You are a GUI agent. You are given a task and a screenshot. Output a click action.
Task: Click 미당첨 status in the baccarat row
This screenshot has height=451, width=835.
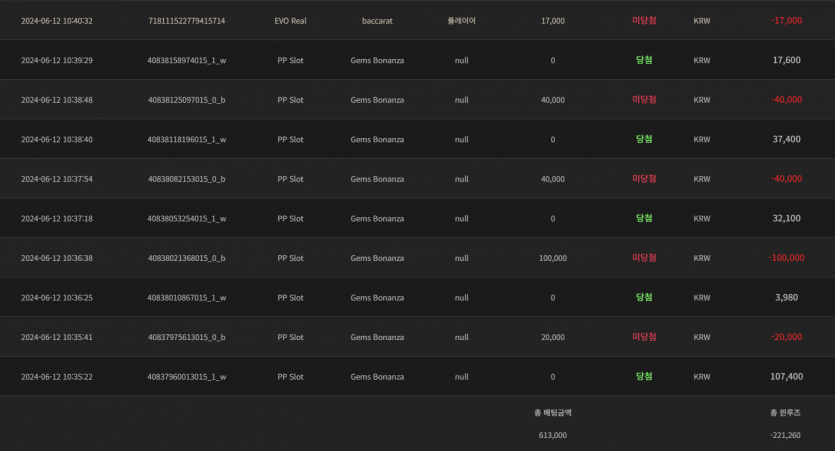644,20
